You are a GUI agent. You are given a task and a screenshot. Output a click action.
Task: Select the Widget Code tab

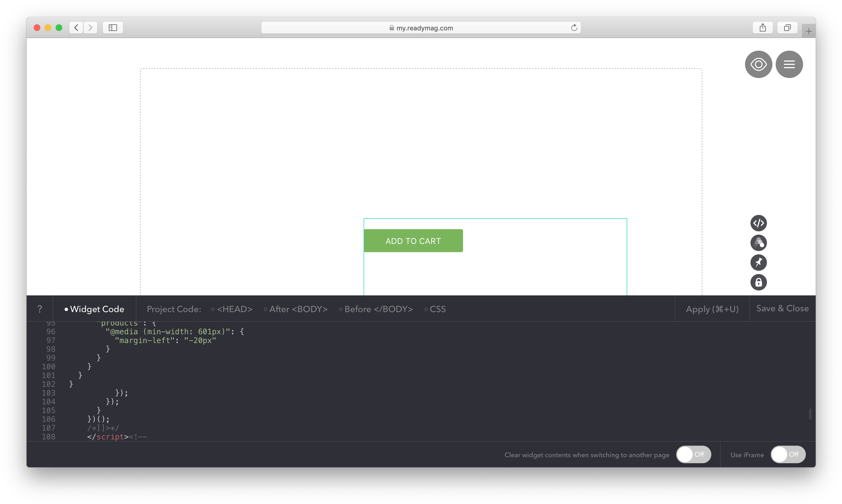[94, 309]
